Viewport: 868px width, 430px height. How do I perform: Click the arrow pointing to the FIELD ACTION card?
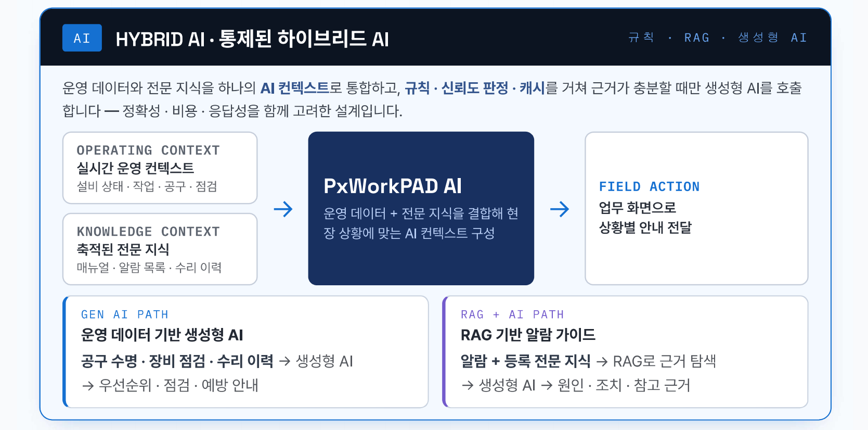click(x=560, y=209)
